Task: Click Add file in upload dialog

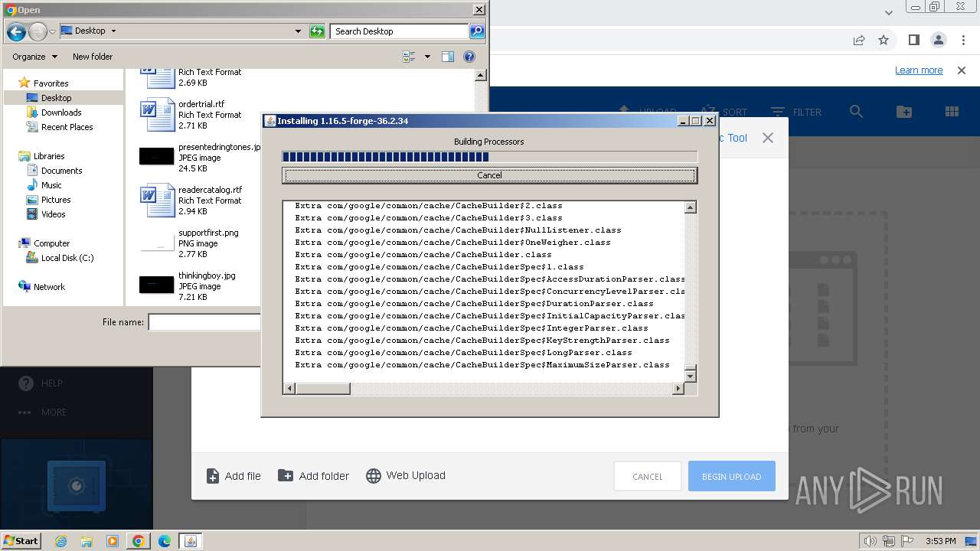Action: click(234, 476)
